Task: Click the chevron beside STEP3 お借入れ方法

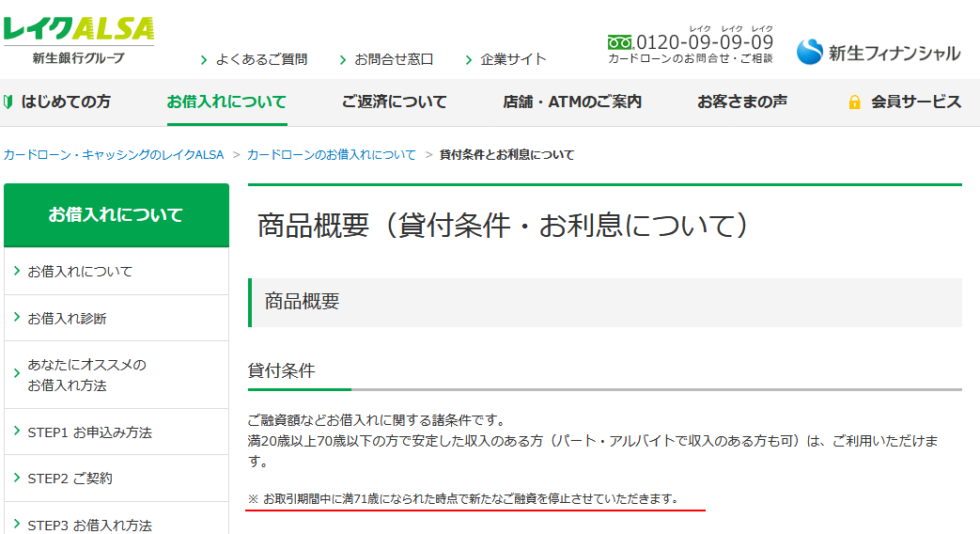Action: pos(17,524)
